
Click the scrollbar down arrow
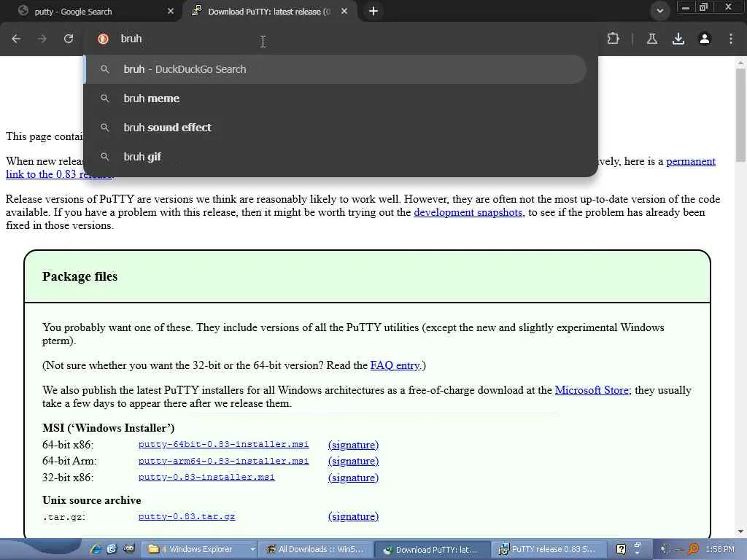coord(740,532)
